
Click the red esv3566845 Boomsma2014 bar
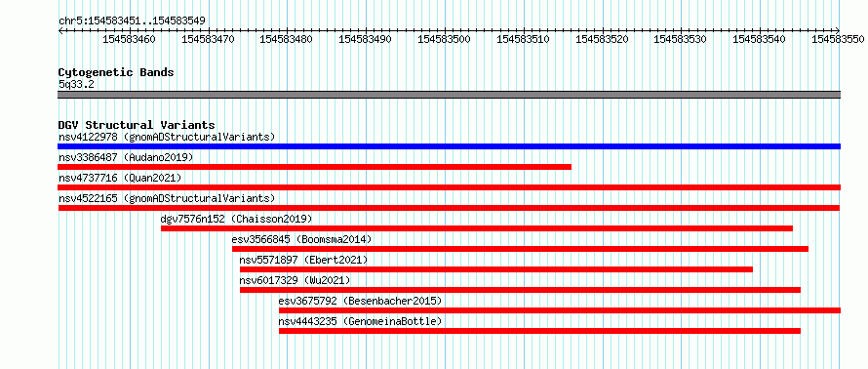tap(520, 249)
